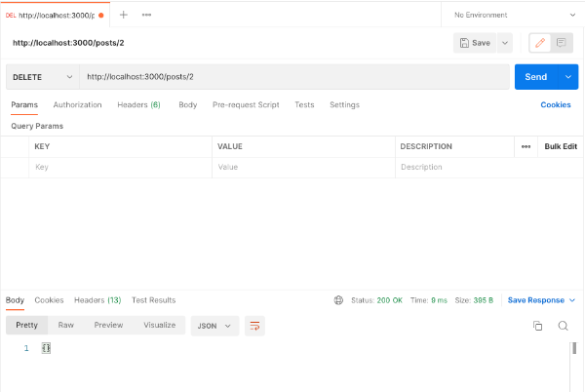
Task: Click the Save button
Action: pyautogui.click(x=475, y=43)
